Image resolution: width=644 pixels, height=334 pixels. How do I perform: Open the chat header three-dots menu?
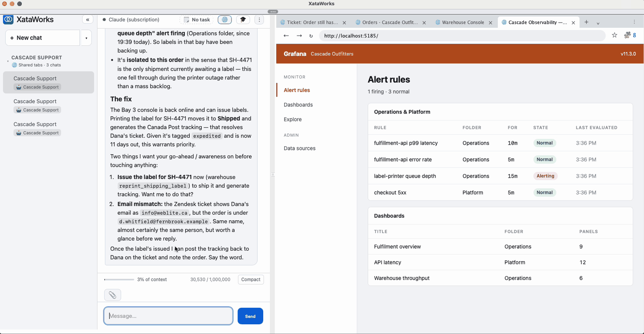pos(259,19)
